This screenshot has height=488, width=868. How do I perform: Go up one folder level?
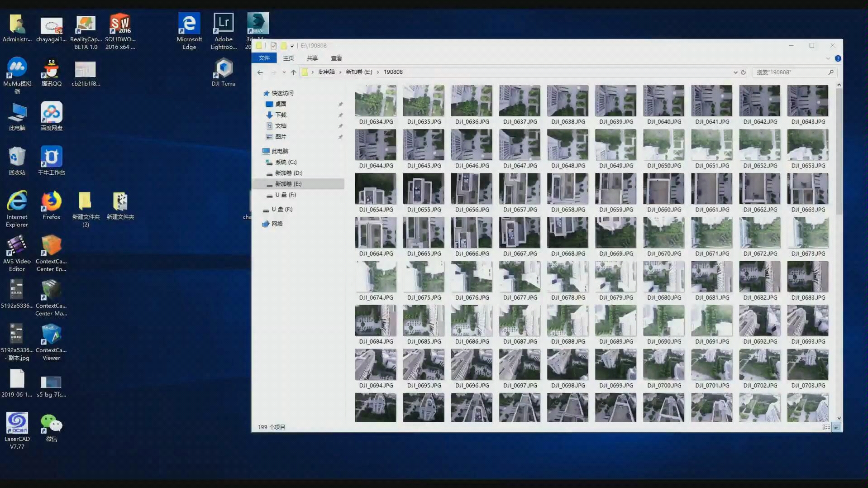click(294, 72)
